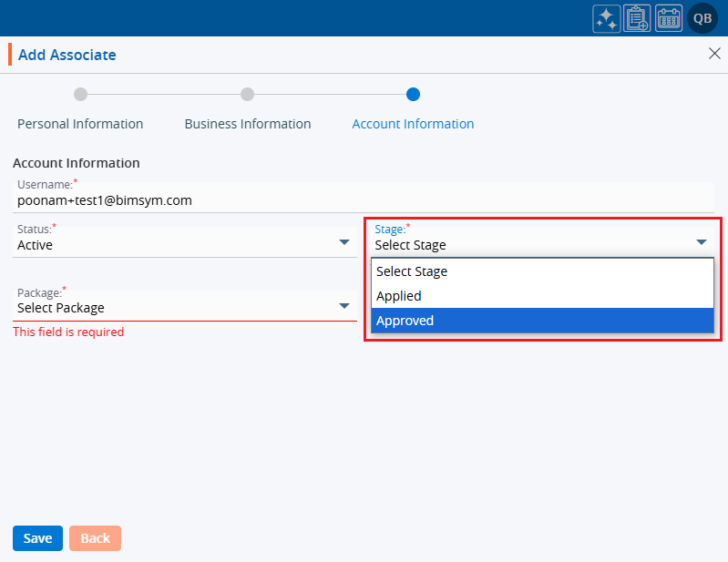Switch to Business Information tab label
The width and height of the screenshot is (728, 562).
coord(247,124)
